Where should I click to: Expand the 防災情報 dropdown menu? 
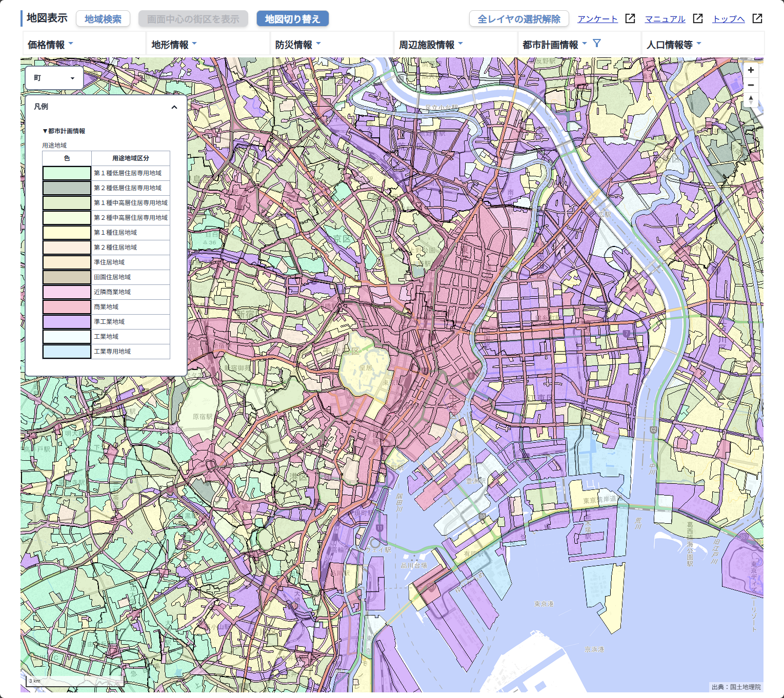(x=298, y=45)
